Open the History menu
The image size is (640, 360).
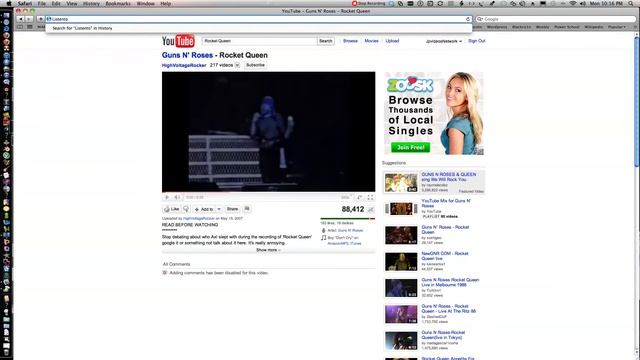click(91, 3)
